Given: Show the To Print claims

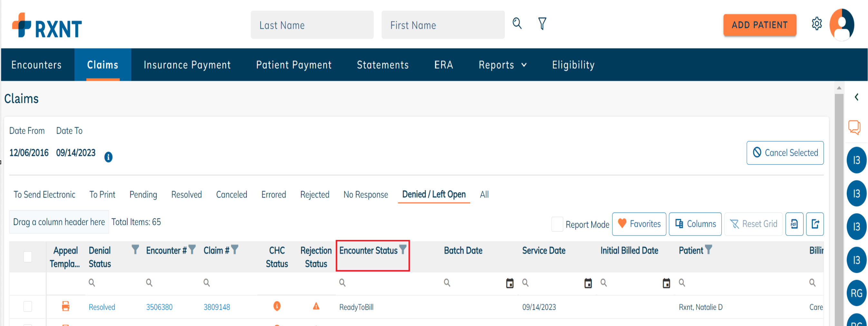Looking at the screenshot, I should click(102, 194).
